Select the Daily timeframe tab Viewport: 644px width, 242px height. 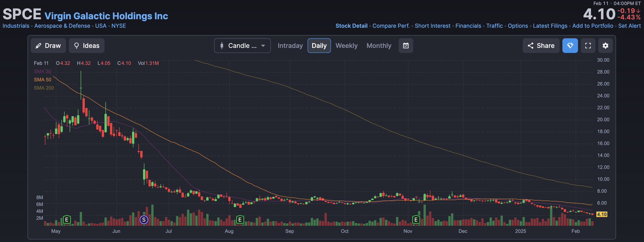click(x=319, y=46)
